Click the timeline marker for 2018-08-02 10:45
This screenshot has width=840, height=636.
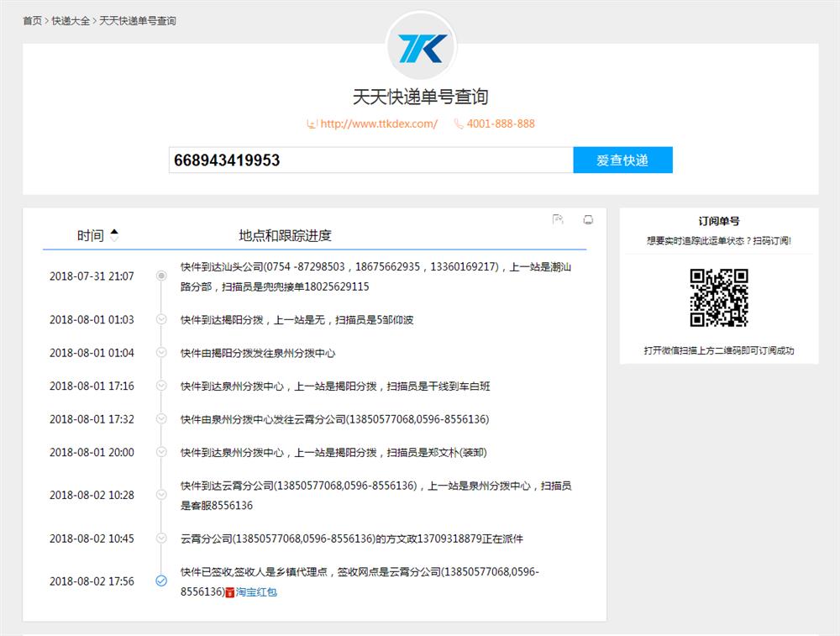click(161, 539)
